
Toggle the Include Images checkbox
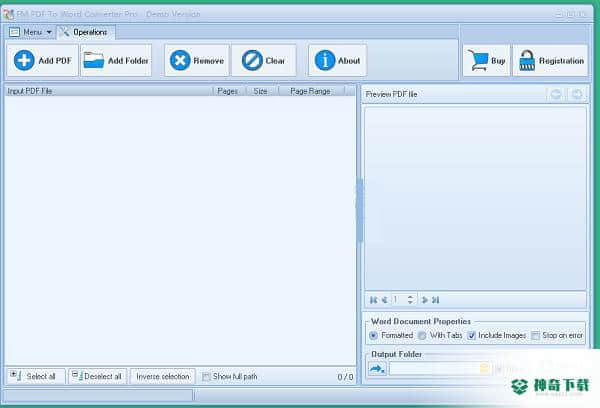point(497,335)
